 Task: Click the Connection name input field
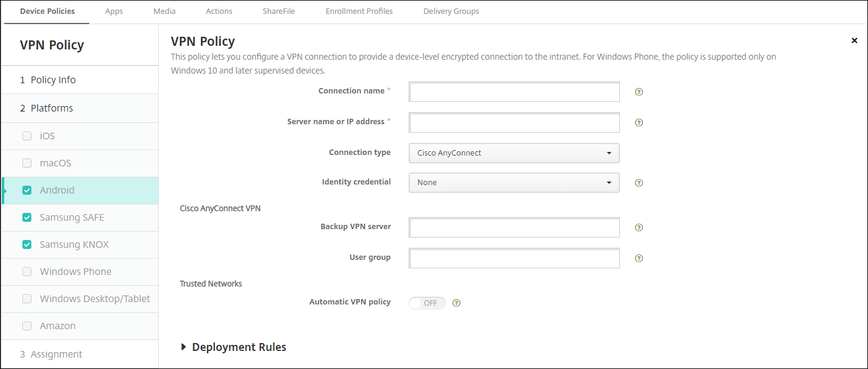tap(514, 92)
